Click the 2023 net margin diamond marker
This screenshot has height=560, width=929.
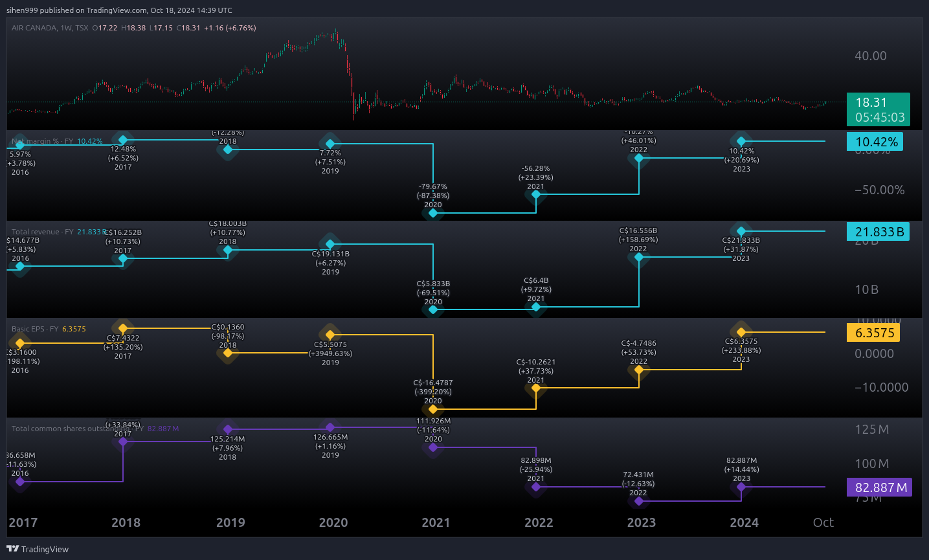[741, 141]
